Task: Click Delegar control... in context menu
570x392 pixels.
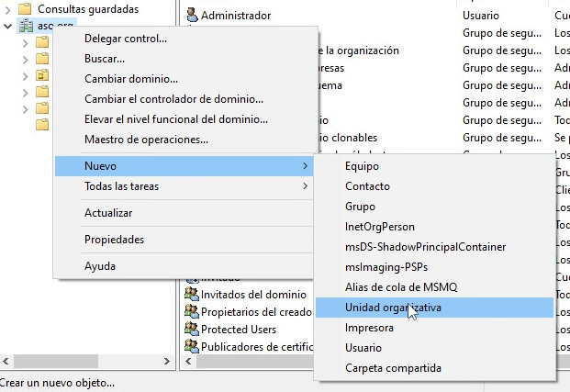Action: (126, 39)
